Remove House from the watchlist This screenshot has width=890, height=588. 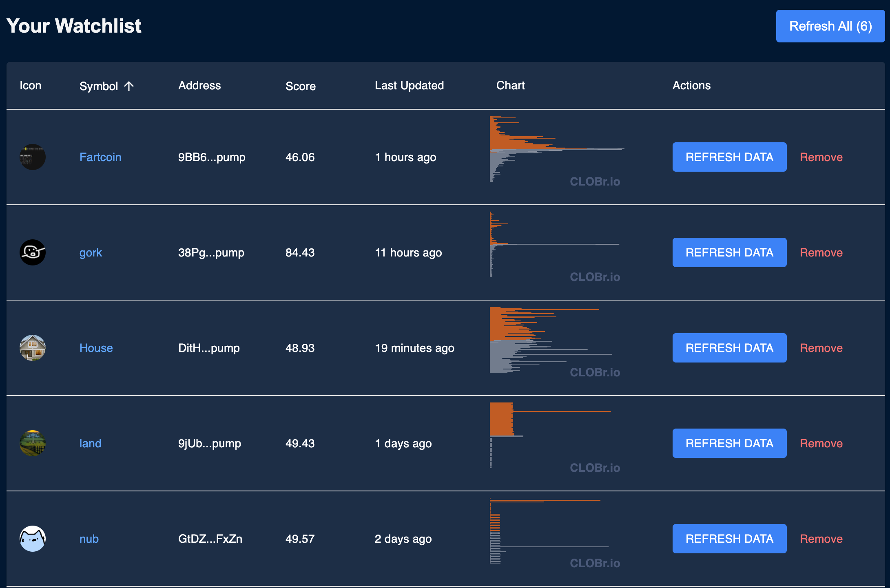tap(821, 348)
